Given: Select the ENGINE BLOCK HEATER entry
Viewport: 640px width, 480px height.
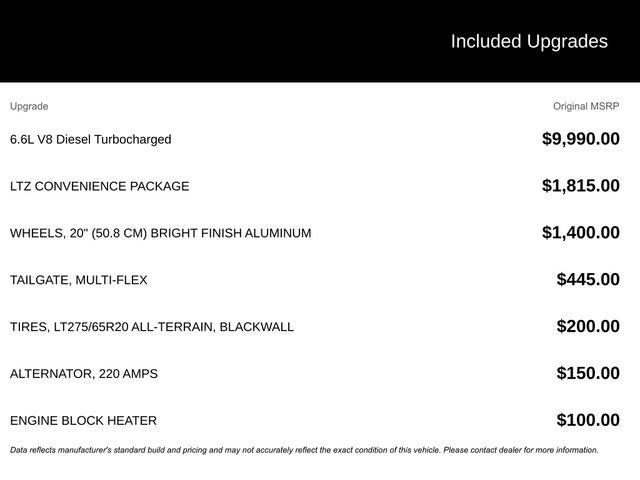Looking at the screenshot, I should [x=83, y=421].
